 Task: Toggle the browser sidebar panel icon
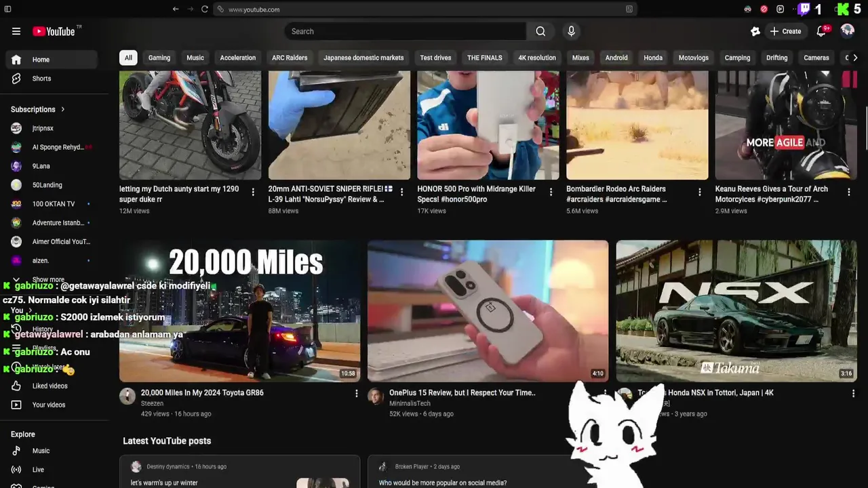tap(7, 9)
